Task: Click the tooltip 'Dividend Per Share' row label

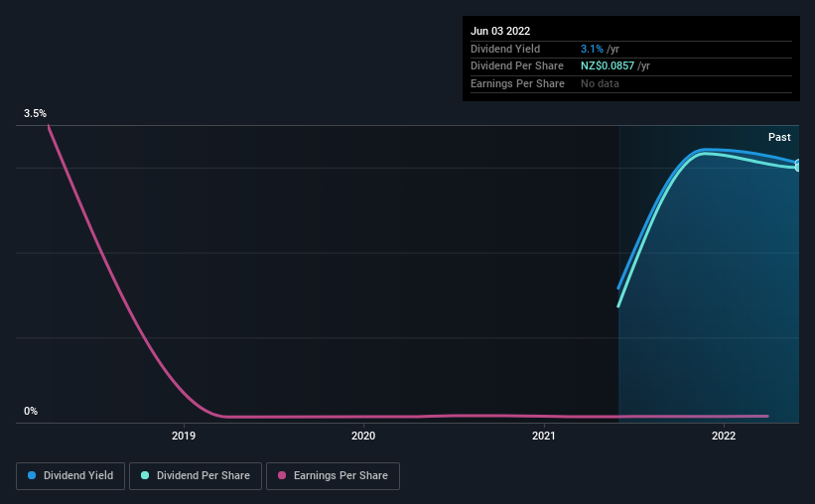Action: pos(516,66)
